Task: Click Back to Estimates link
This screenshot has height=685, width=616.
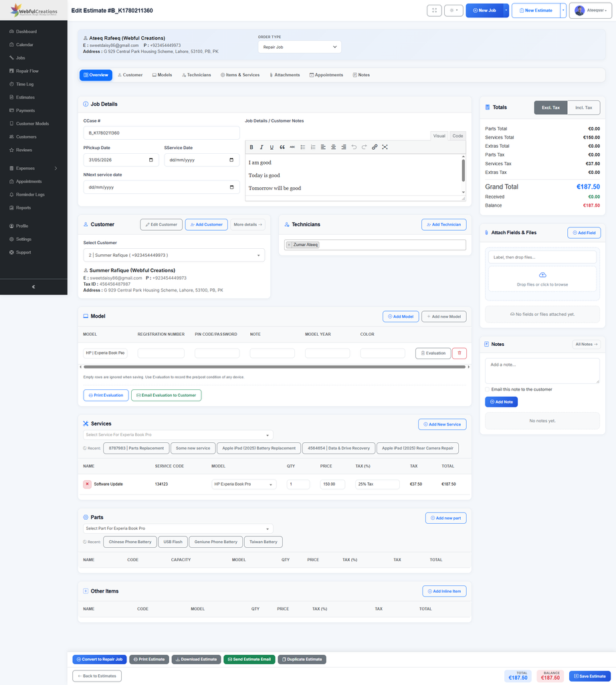Action: click(97, 676)
